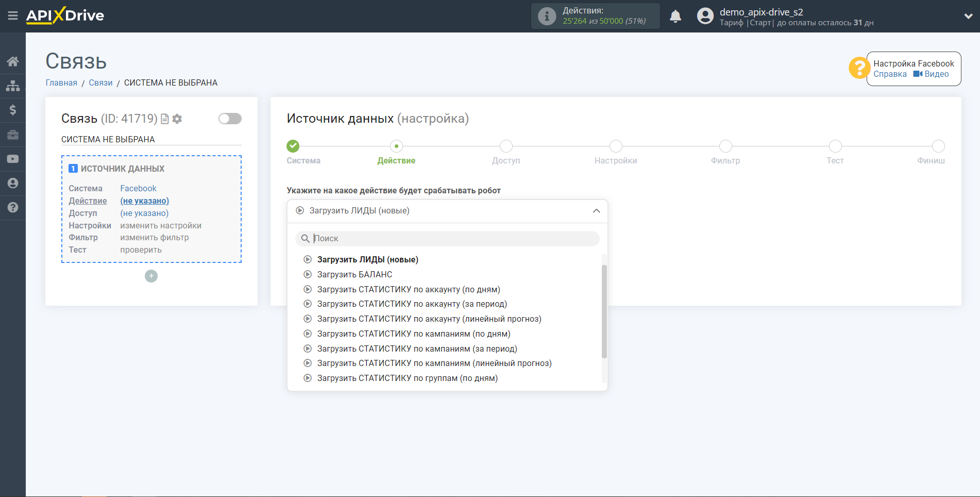Click the Действие step circle

point(396,146)
